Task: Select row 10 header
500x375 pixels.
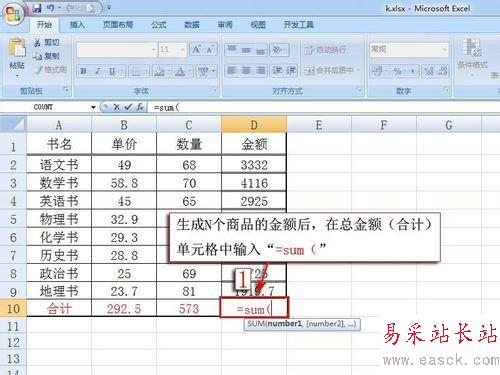Action: click(13, 308)
